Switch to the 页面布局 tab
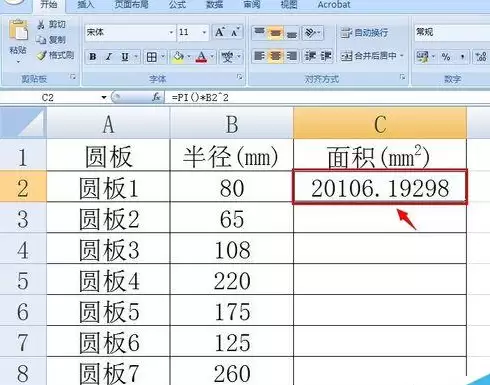The image size is (490, 385). [131, 5]
